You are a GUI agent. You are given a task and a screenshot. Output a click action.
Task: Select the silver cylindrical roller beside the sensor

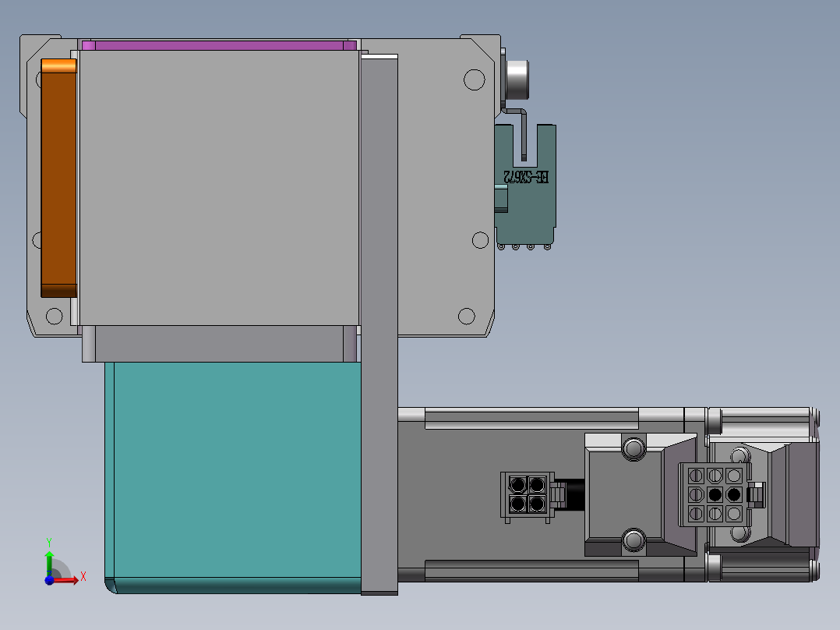coord(517,80)
